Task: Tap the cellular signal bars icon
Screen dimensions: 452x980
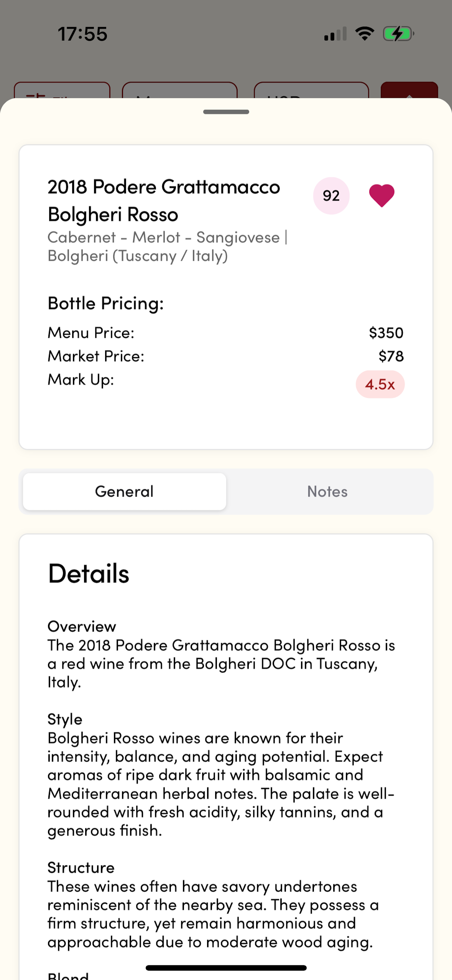Action: click(335, 34)
